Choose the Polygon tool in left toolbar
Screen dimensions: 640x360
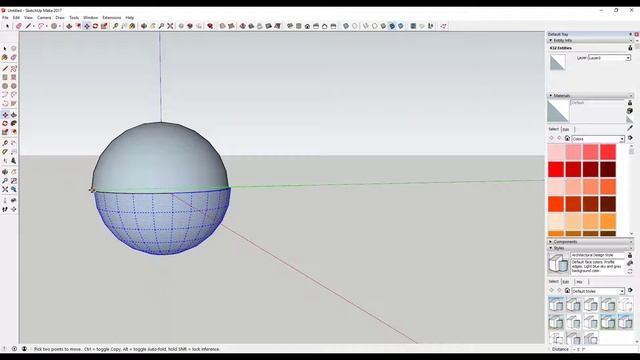click(x=13, y=86)
